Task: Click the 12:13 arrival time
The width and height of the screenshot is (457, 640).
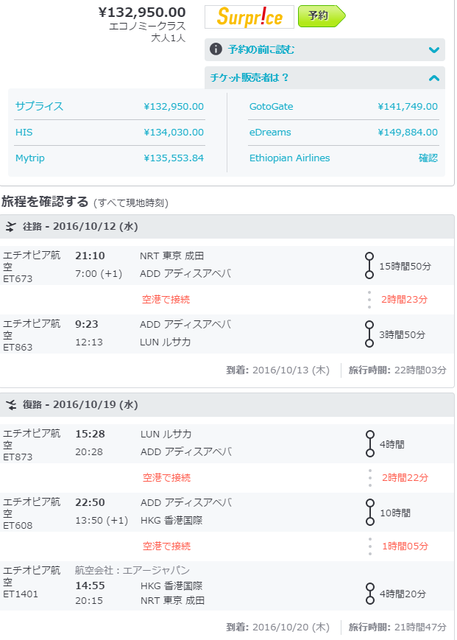Action: [89, 342]
